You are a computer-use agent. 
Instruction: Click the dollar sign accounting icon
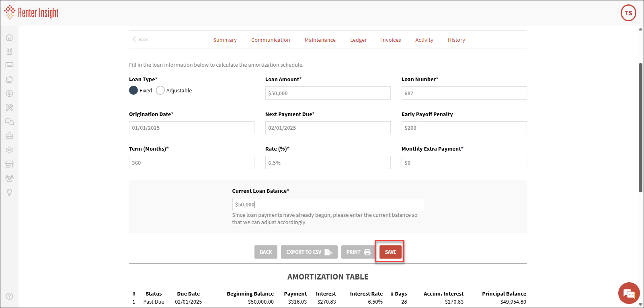(x=9, y=94)
